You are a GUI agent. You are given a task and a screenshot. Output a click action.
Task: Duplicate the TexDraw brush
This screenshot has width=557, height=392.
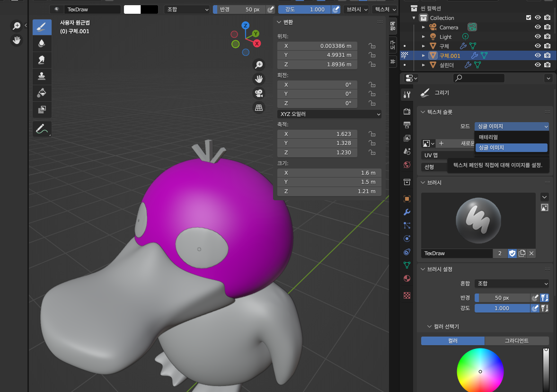point(522,253)
